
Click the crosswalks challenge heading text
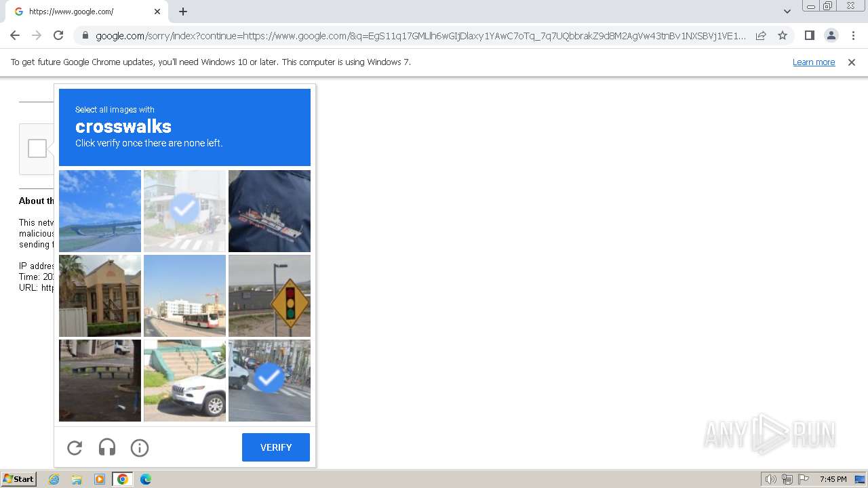click(x=123, y=127)
